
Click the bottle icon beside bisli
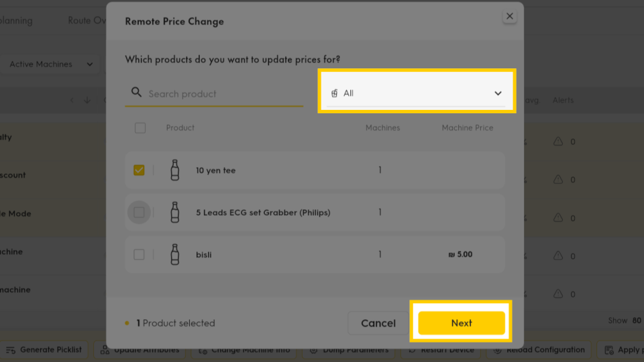175,255
